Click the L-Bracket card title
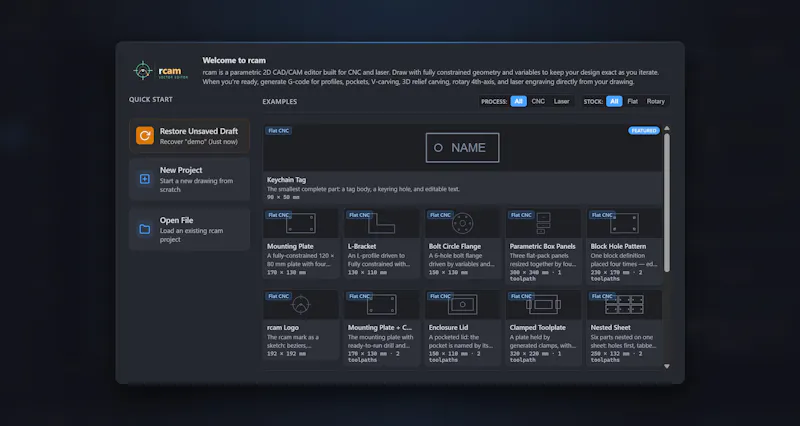 (362, 246)
